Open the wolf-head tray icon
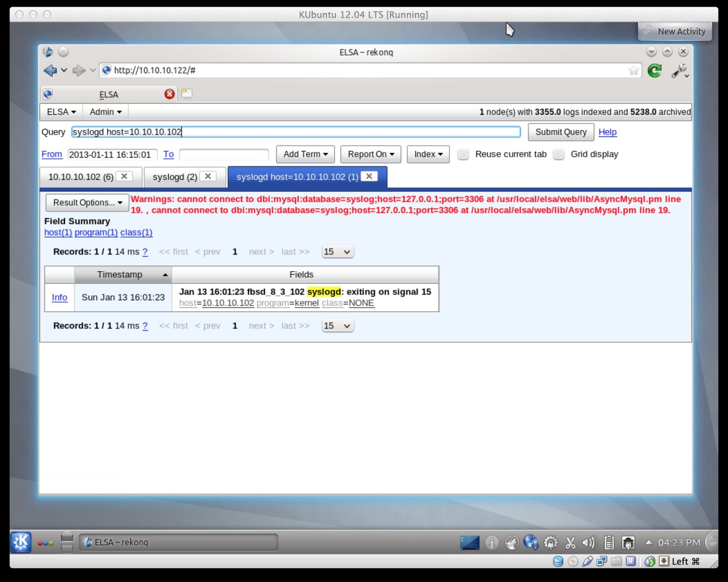Viewport: 728px width, 582px height. click(511, 542)
